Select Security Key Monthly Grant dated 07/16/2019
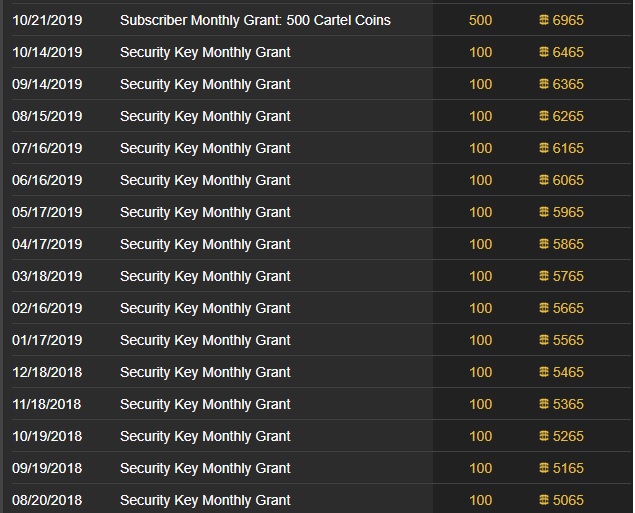Image resolution: width=635 pixels, height=513 pixels. (x=205, y=148)
